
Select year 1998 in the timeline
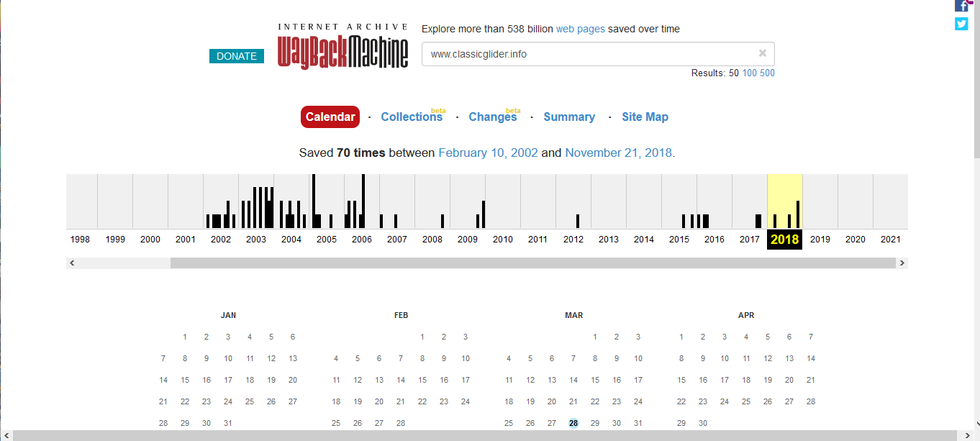(x=80, y=240)
